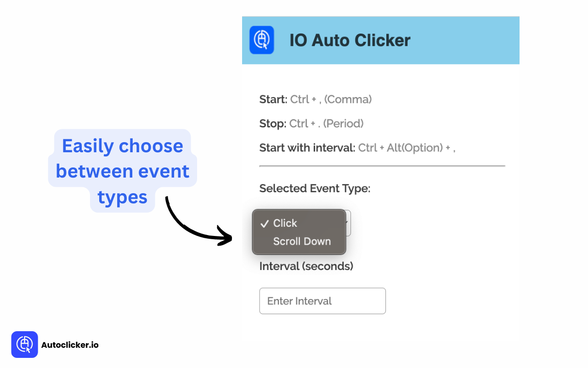
Task: Click the 'IO Auto Clicker' title text
Action: tap(350, 40)
